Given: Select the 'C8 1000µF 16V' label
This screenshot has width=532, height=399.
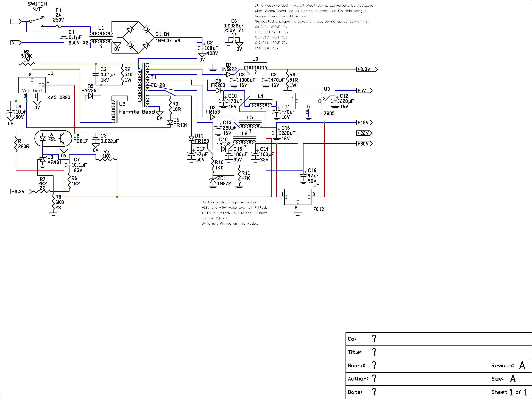Looking at the screenshot, I should point(247,80).
